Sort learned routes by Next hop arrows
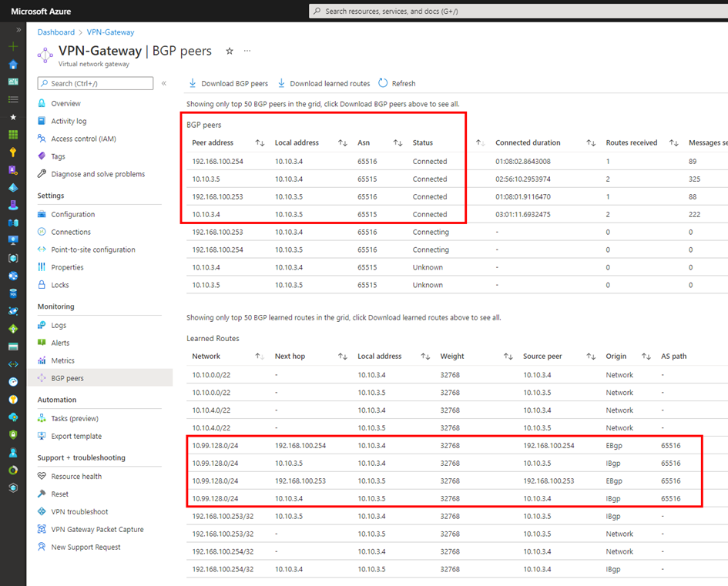Viewport: 728px width, 586px height. [x=343, y=357]
